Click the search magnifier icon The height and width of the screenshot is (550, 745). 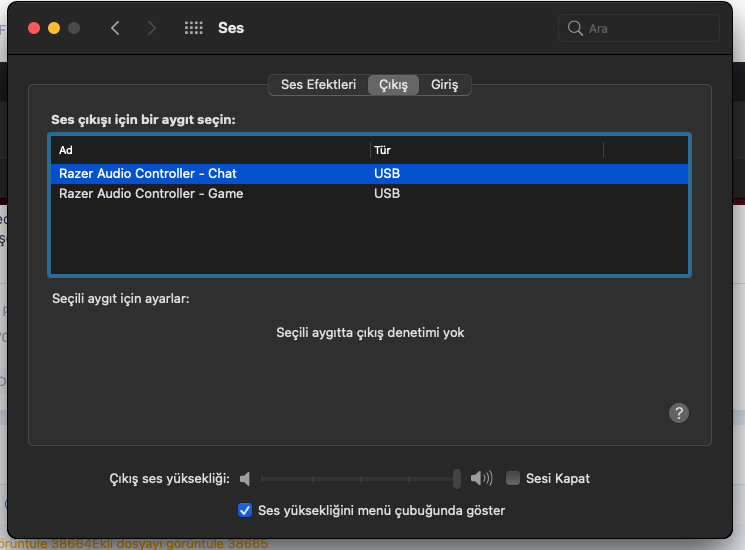(575, 28)
